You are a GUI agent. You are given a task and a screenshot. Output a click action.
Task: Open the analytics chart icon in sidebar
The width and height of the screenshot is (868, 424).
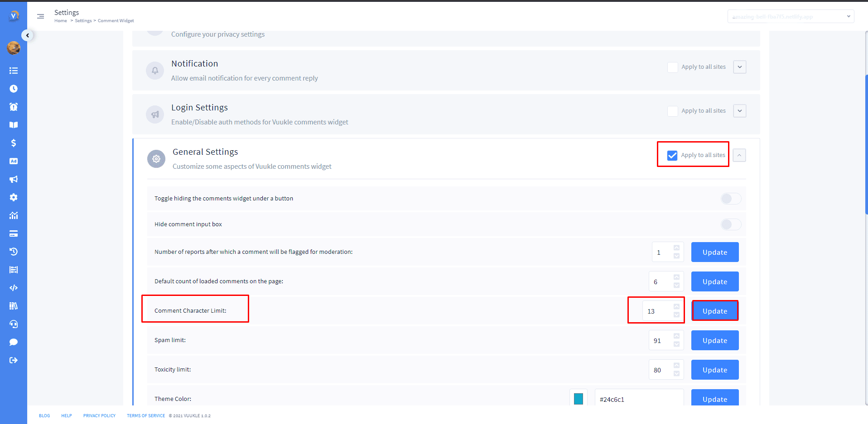click(x=14, y=215)
